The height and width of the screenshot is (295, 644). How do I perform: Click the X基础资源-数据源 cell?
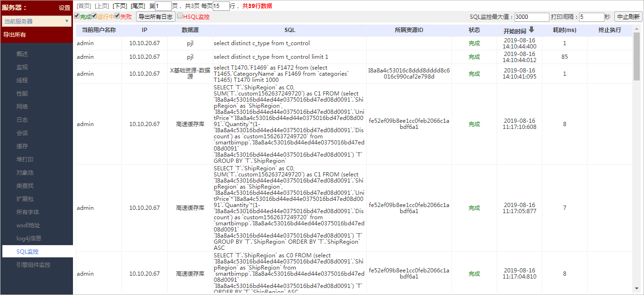[190, 73]
